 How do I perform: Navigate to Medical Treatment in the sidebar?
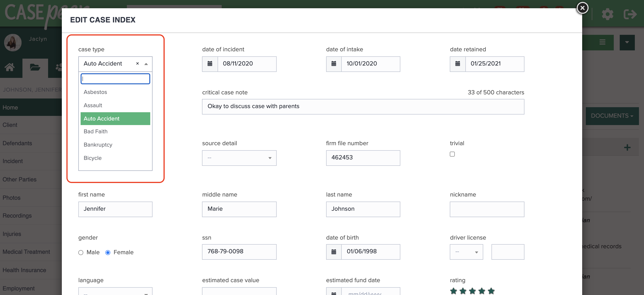point(26,252)
